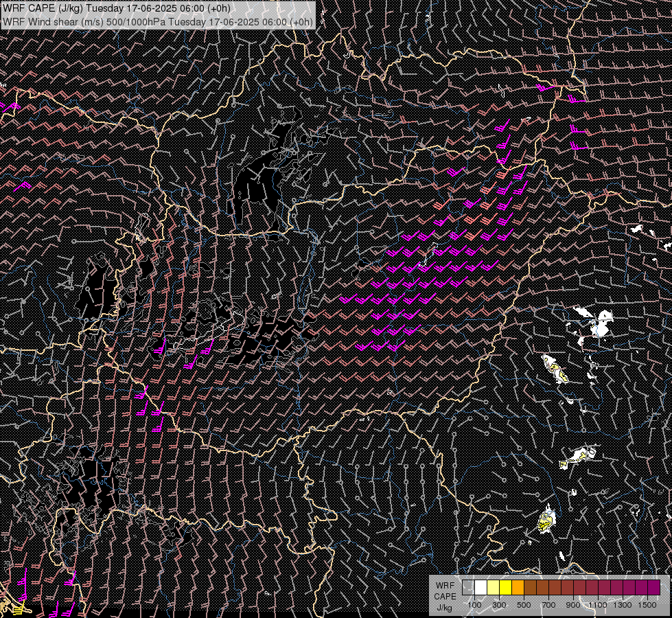Click the brown legend swatch right after 500
Viewport: 672px width, 618px height.
tap(530, 588)
